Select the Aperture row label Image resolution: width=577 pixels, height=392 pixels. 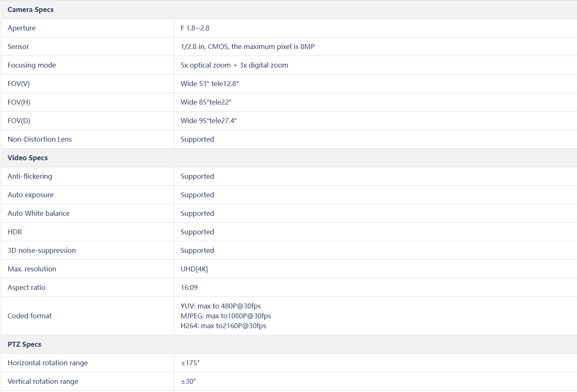[x=21, y=28]
